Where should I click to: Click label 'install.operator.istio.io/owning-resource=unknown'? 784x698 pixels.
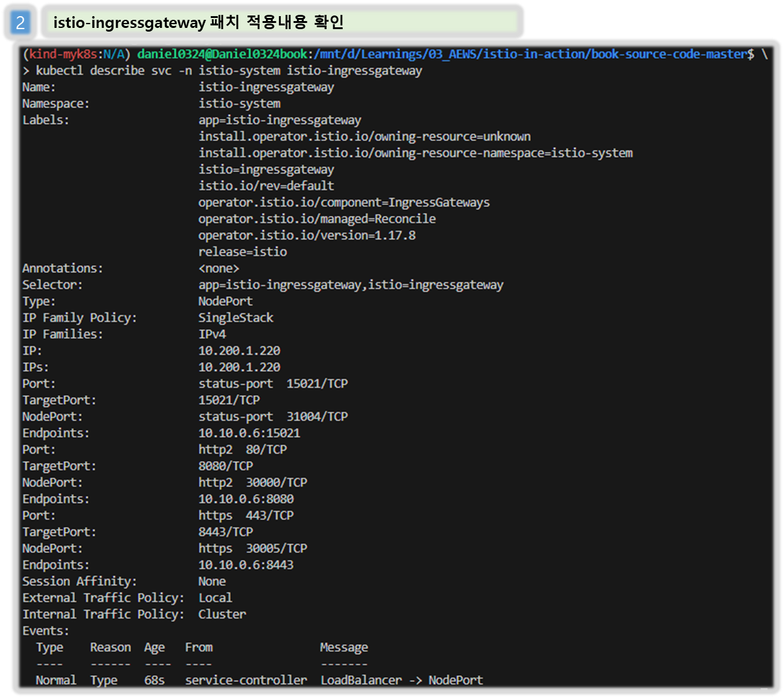click(364, 136)
